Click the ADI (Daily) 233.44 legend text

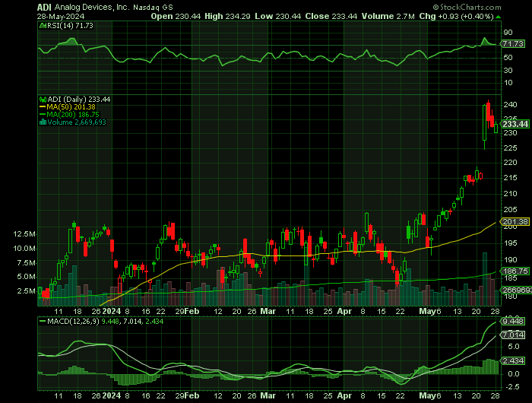click(79, 100)
